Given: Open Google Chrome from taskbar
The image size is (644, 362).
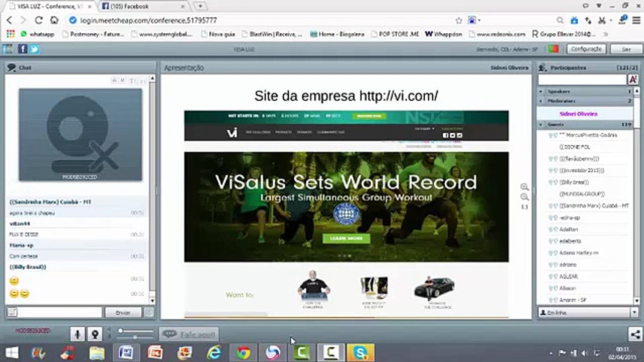Looking at the screenshot, I should 244,352.
